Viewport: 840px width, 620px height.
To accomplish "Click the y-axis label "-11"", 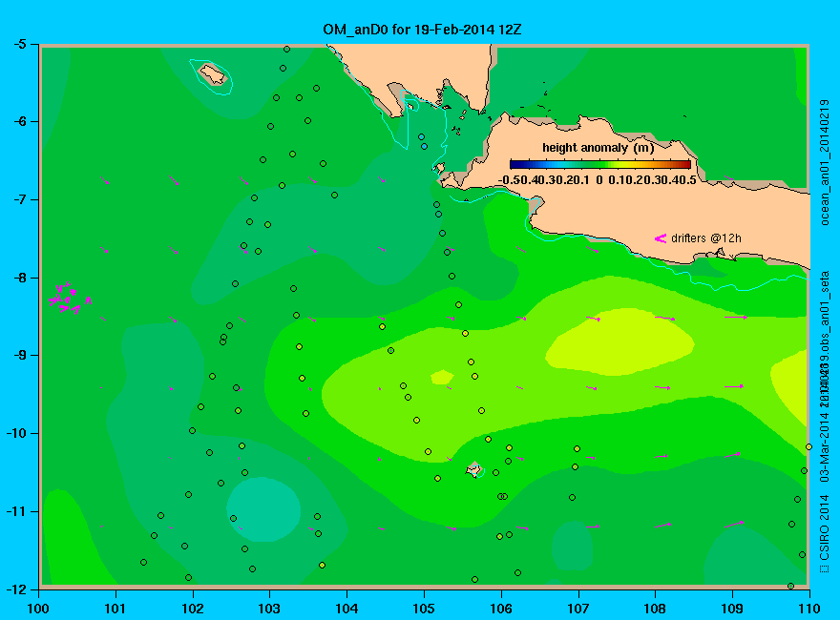I will [15, 511].
